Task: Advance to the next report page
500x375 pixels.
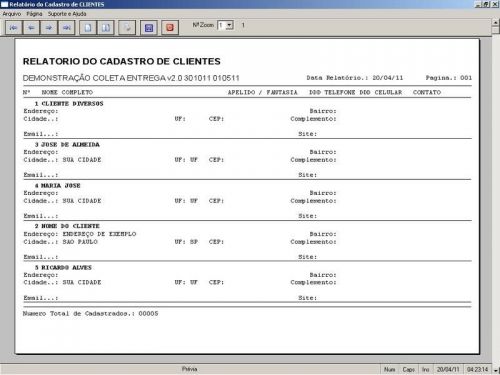Action: [x=49, y=28]
